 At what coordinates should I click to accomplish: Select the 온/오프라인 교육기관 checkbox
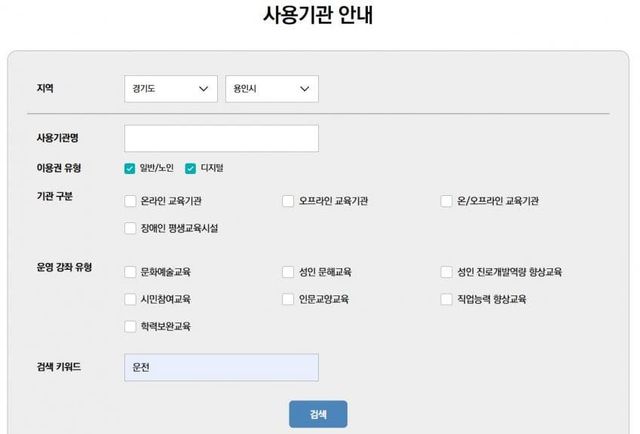(x=446, y=201)
